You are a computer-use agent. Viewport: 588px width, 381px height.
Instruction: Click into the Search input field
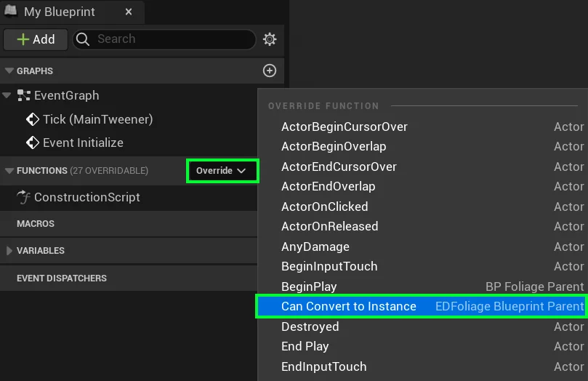pyautogui.click(x=171, y=39)
